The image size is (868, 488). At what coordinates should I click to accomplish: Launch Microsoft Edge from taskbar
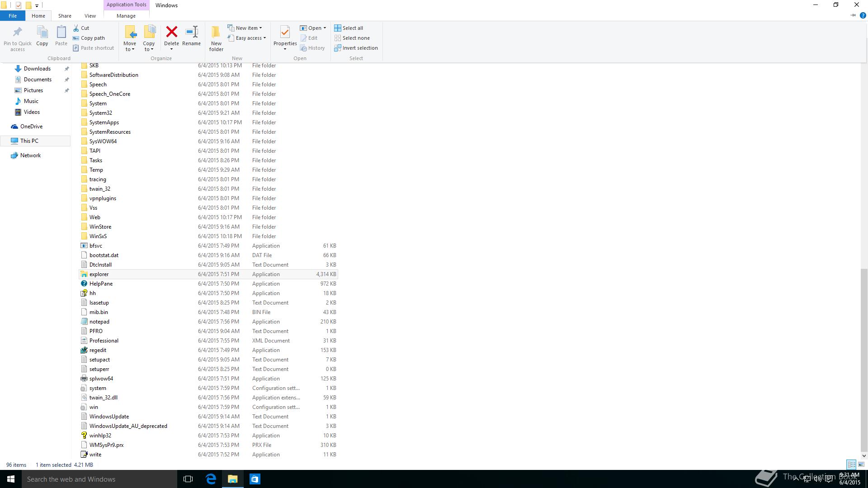[211, 479]
